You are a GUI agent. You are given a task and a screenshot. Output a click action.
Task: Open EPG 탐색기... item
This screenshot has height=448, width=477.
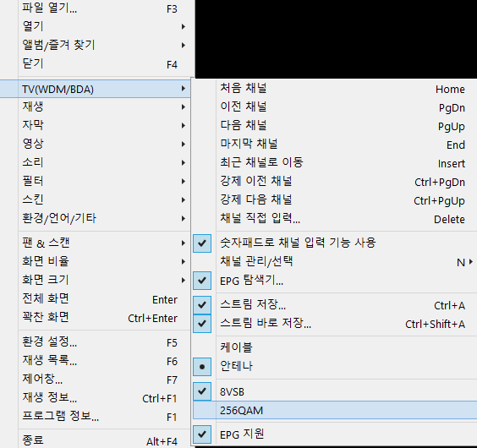tap(335, 280)
